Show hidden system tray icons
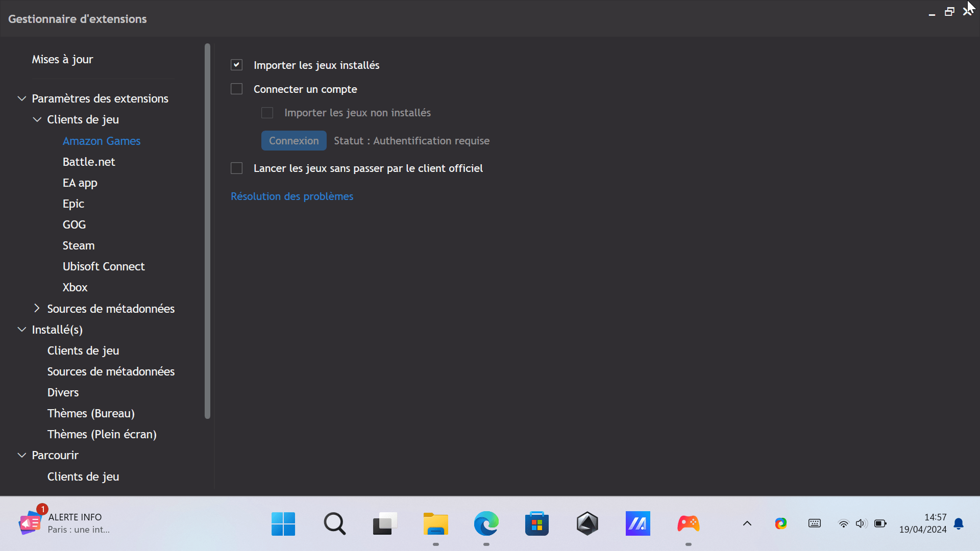Screen dimensions: 980x551 747,523
